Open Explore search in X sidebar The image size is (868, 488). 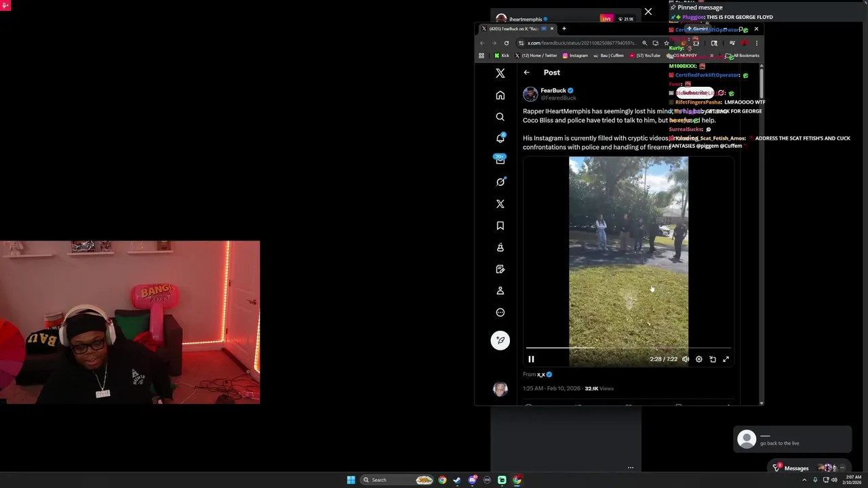pos(500,117)
